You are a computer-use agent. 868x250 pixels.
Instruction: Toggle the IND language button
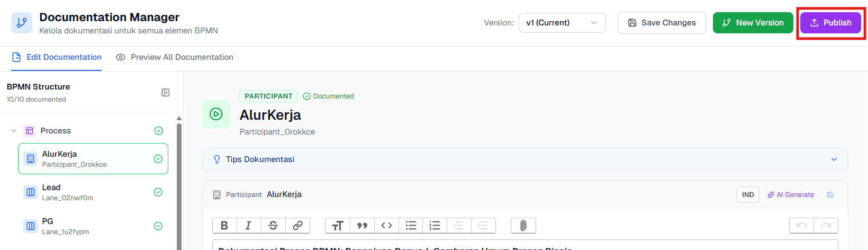(x=748, y=195)
